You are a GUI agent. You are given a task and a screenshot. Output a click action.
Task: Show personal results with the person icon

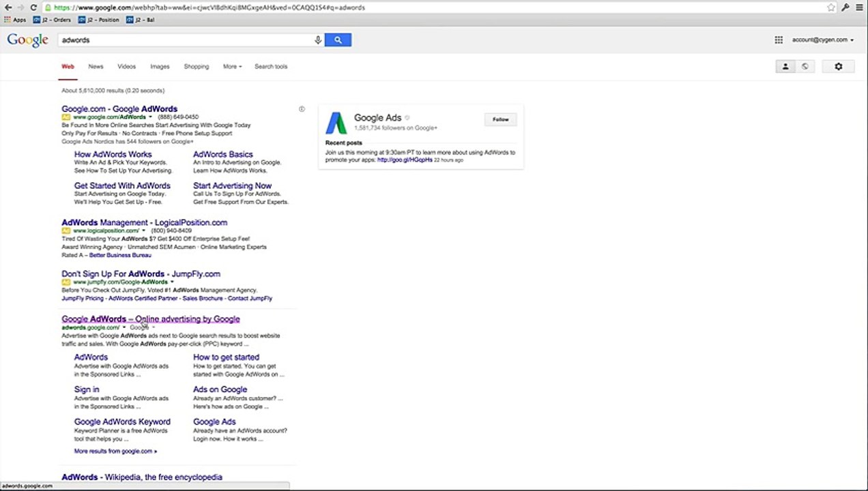tap(785, 66)
